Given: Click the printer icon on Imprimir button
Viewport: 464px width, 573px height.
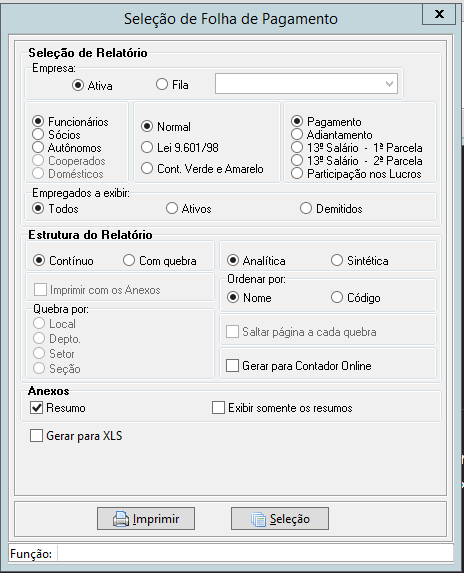Looking at the screenshot, I should [x=121, y=519].
